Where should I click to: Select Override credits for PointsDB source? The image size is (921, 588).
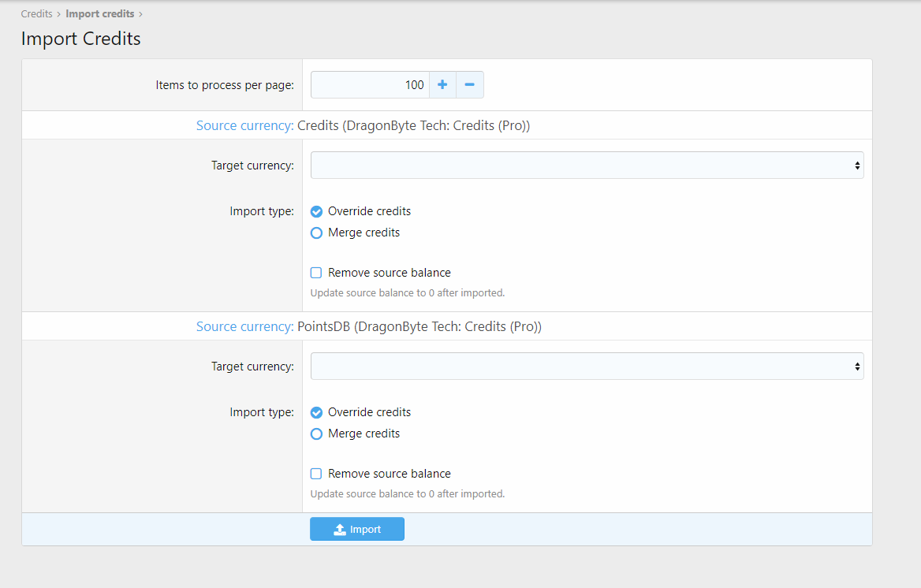317,412
